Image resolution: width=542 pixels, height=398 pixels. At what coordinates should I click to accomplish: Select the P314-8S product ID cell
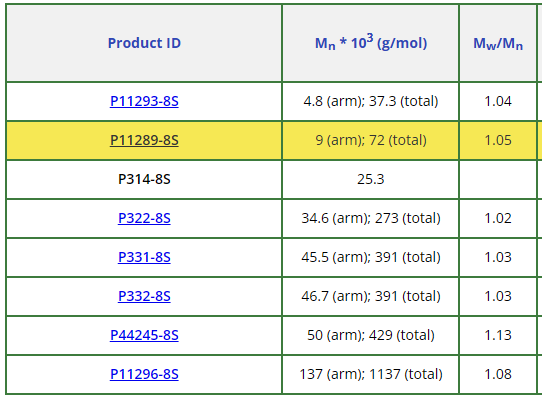[x=144, y=179]
